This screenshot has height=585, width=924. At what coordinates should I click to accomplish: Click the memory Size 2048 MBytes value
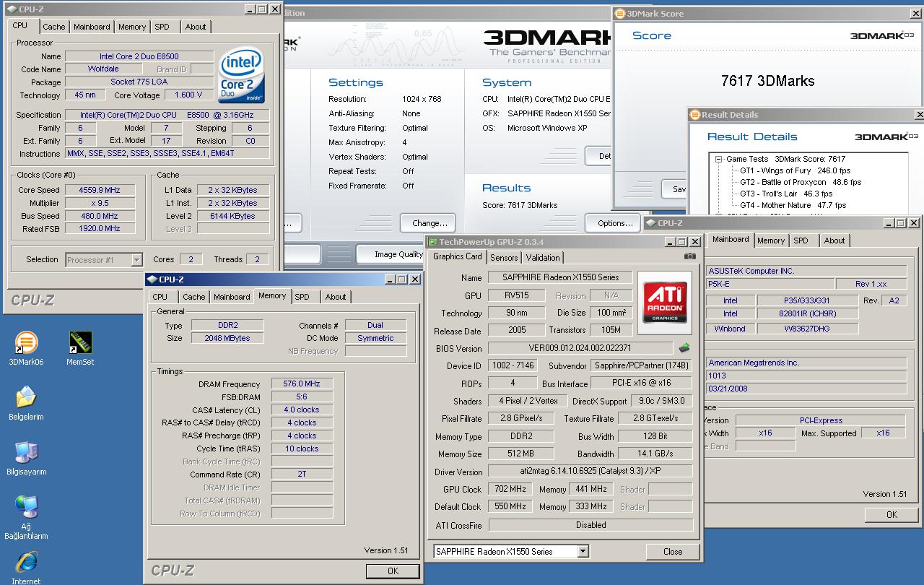point(227,338)
